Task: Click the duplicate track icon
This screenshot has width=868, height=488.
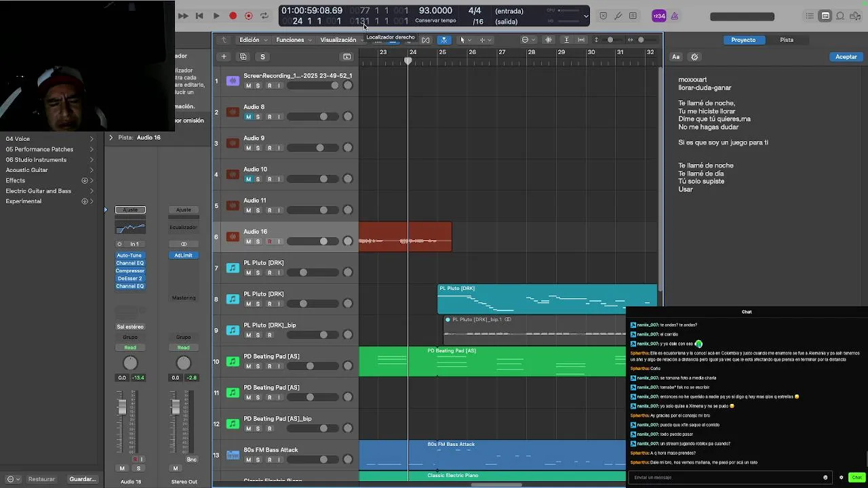Action: click(243, 57)
